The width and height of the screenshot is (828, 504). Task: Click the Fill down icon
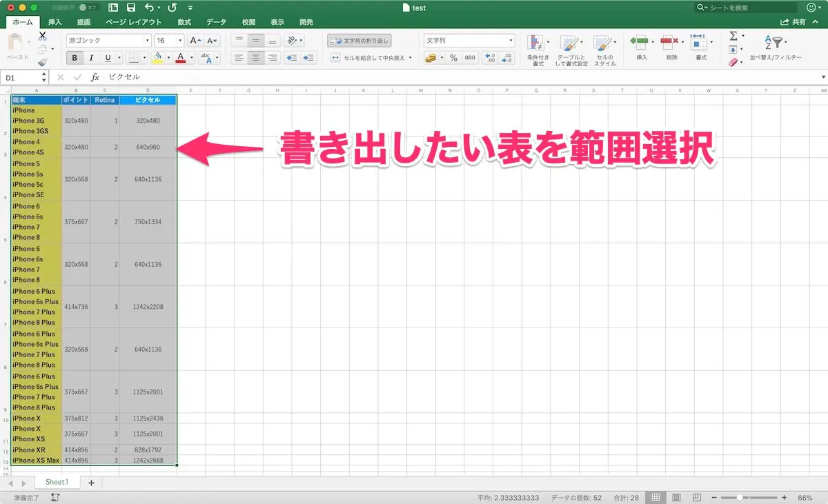(x=733, y=49)
